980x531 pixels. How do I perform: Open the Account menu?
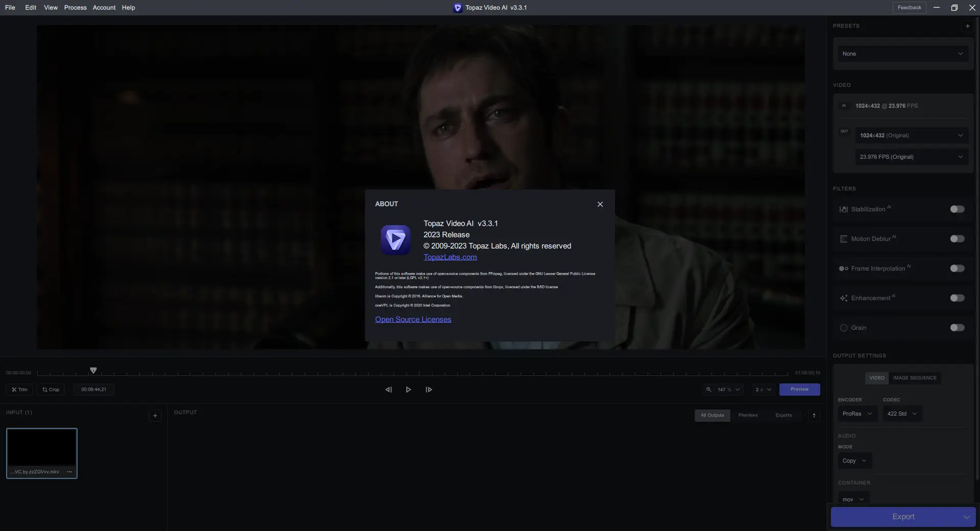point(104,8)
